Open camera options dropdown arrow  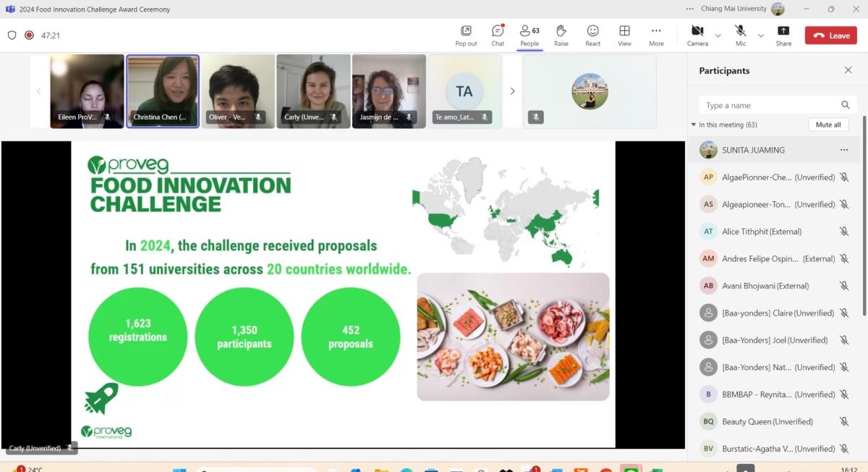[x=718, y=35]
